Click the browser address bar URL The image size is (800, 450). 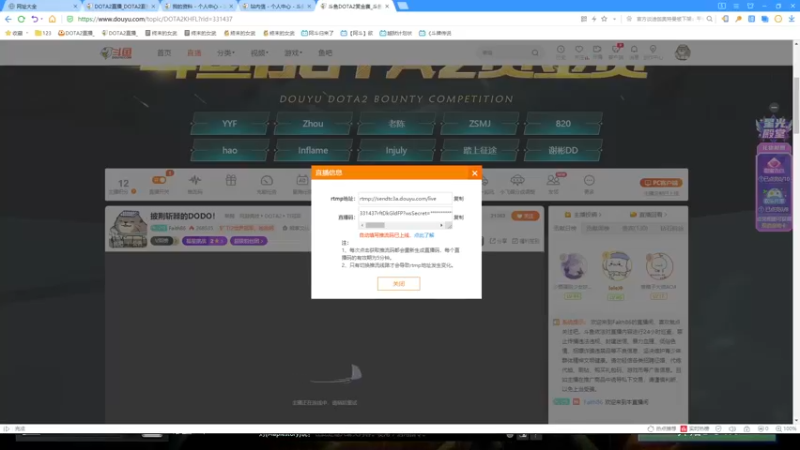coord(155,19)
